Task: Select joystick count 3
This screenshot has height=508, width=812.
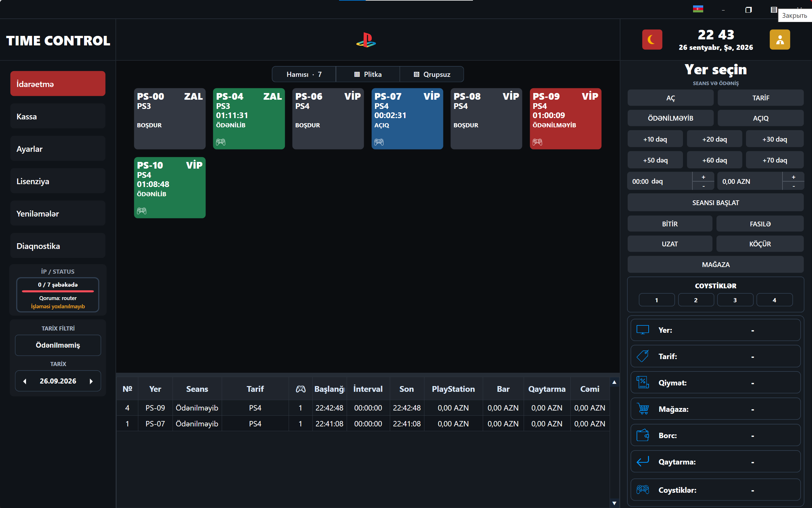Action: tap(735, 300)
